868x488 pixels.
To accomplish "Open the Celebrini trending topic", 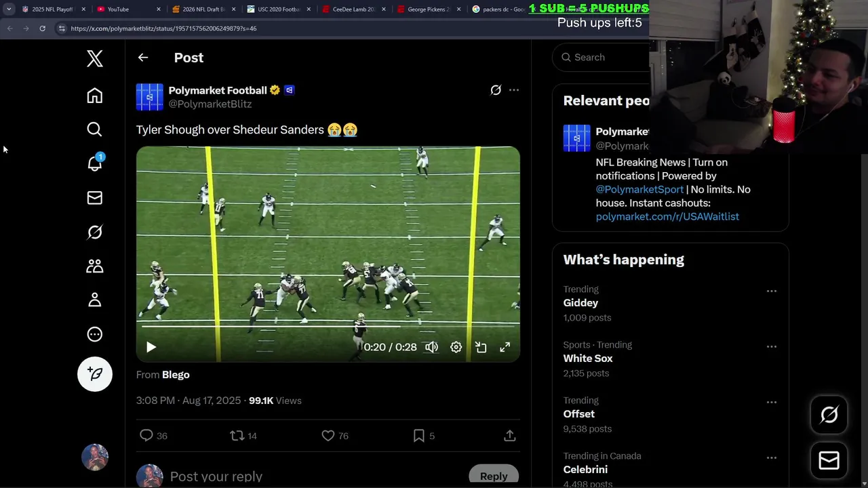I will 585,470.
